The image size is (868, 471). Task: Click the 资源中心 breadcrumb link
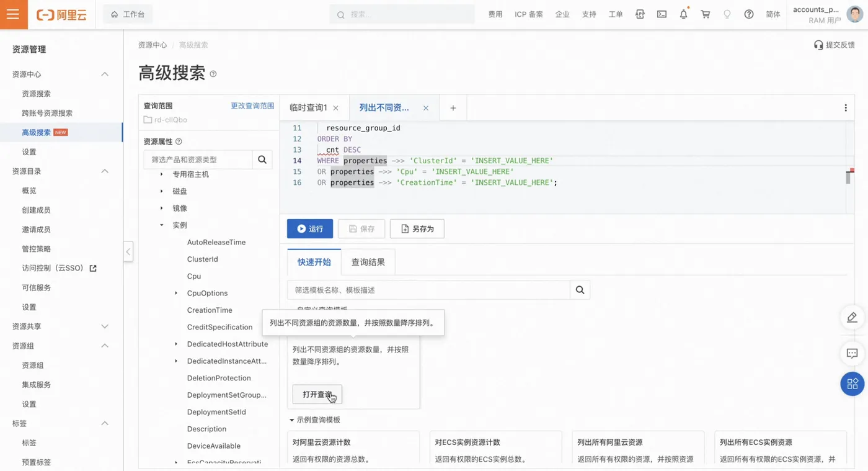(x=153, y=45)
